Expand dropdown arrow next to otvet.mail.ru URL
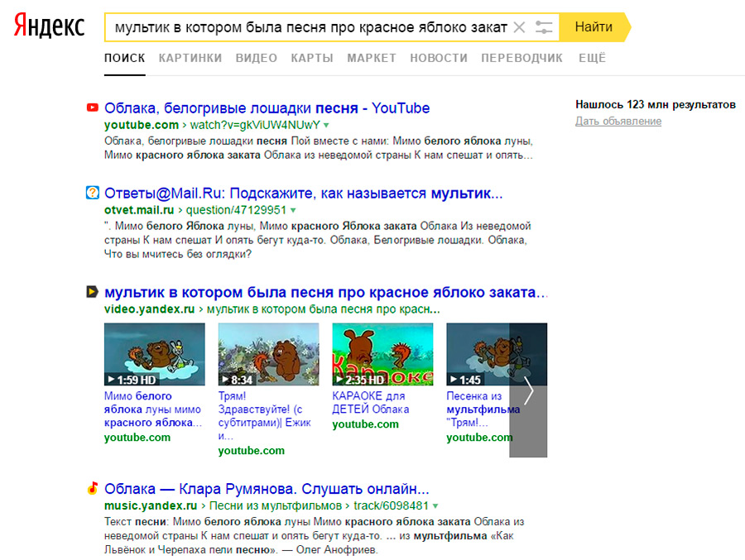This screenshot has height=560, width=745. click(x=293, y=211)
